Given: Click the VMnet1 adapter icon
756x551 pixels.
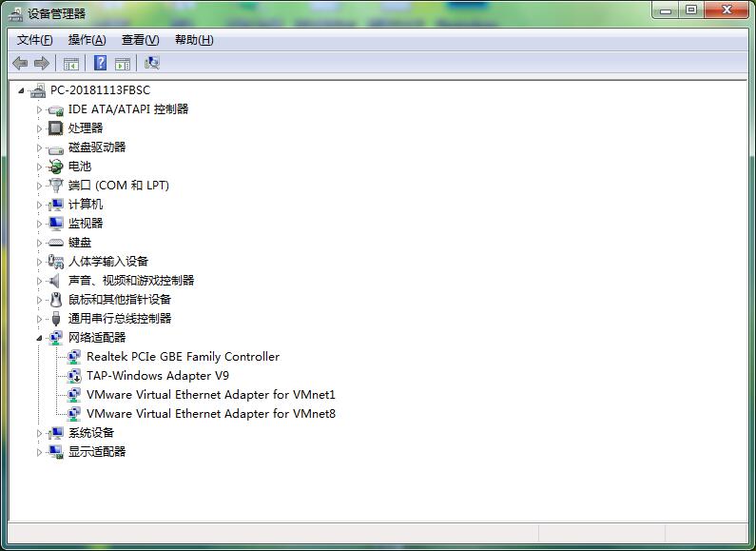Looking at the screenshot, I should (x=74, y=395).
